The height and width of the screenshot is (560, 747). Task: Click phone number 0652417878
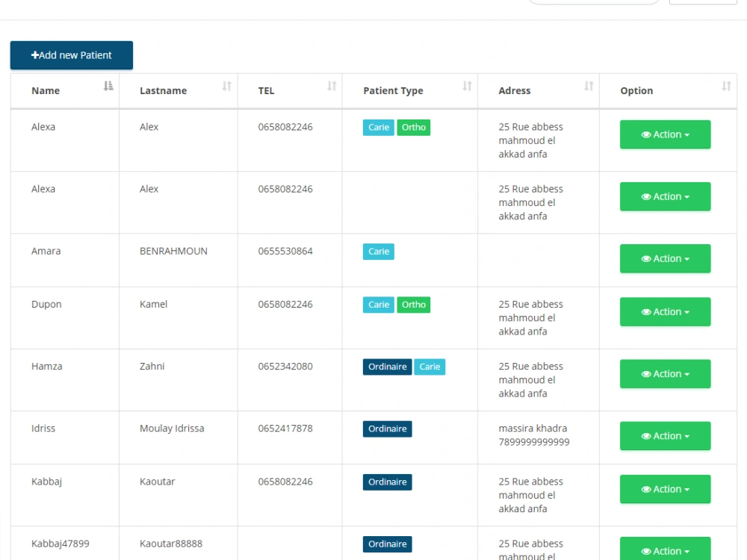pos(285,428)
